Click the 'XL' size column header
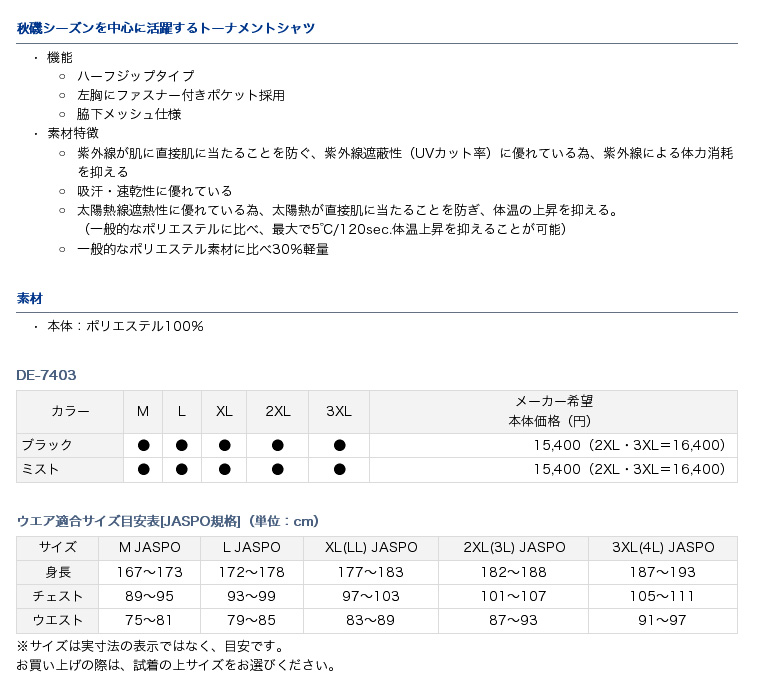Image resolution: width=760 pixels, height=691 pixels. point(224,411)
